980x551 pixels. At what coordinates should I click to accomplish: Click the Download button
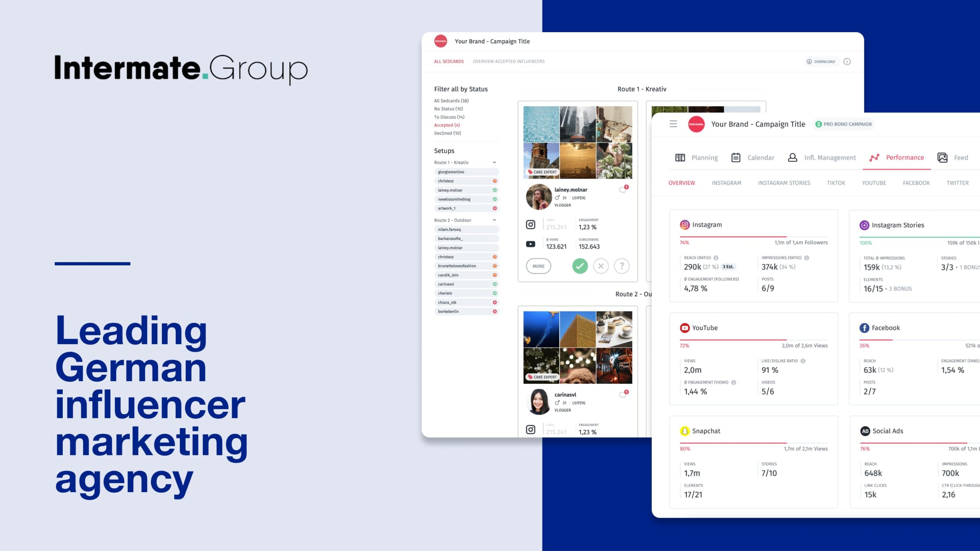(x=821, y=62)
